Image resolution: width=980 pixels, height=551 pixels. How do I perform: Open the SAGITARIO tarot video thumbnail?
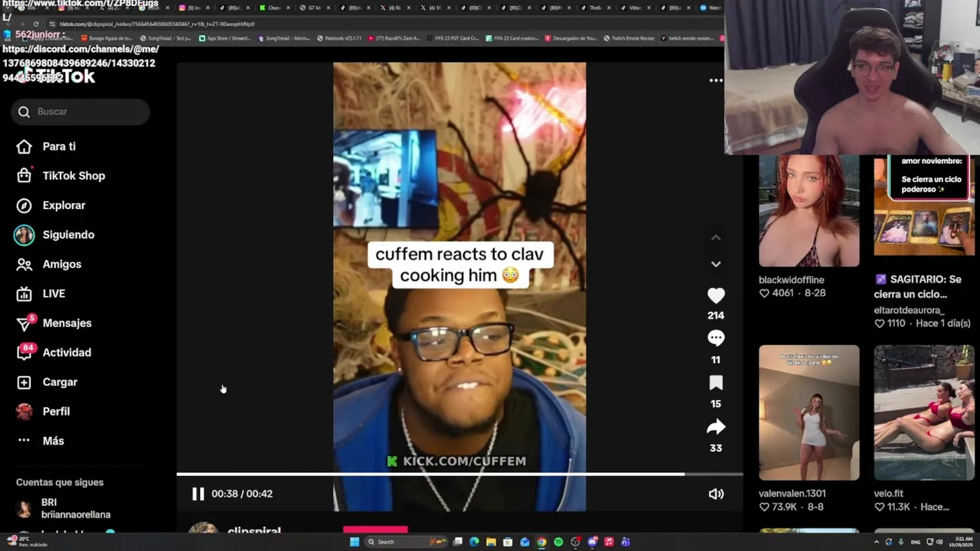924,205
